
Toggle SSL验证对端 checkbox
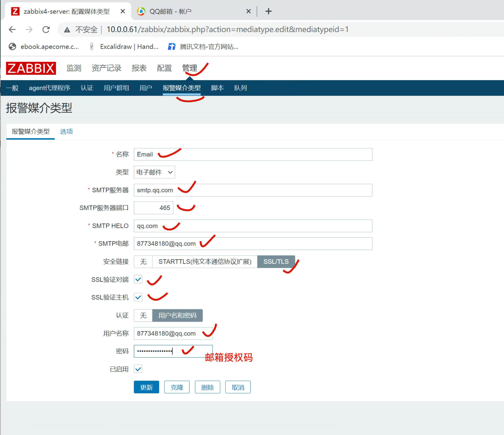[x=138, y=279]
